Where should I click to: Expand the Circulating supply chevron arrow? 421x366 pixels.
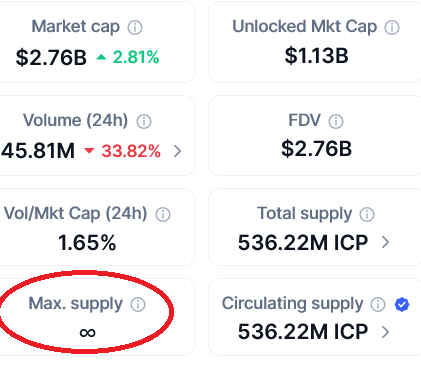tap(385, 332)
